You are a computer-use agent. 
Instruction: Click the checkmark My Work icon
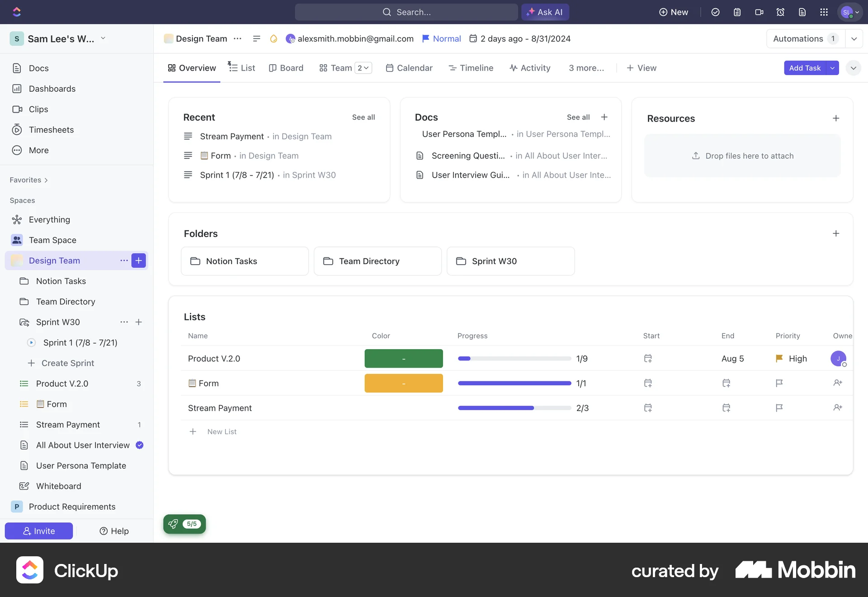click(715, 12)
